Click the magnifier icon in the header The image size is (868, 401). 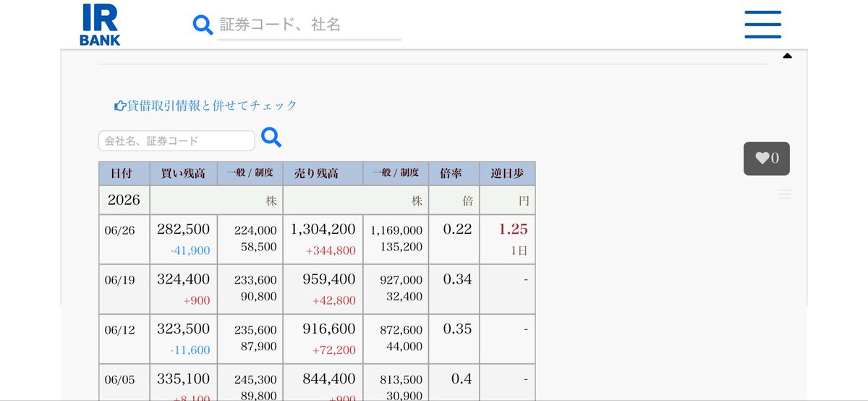point(203,25)
